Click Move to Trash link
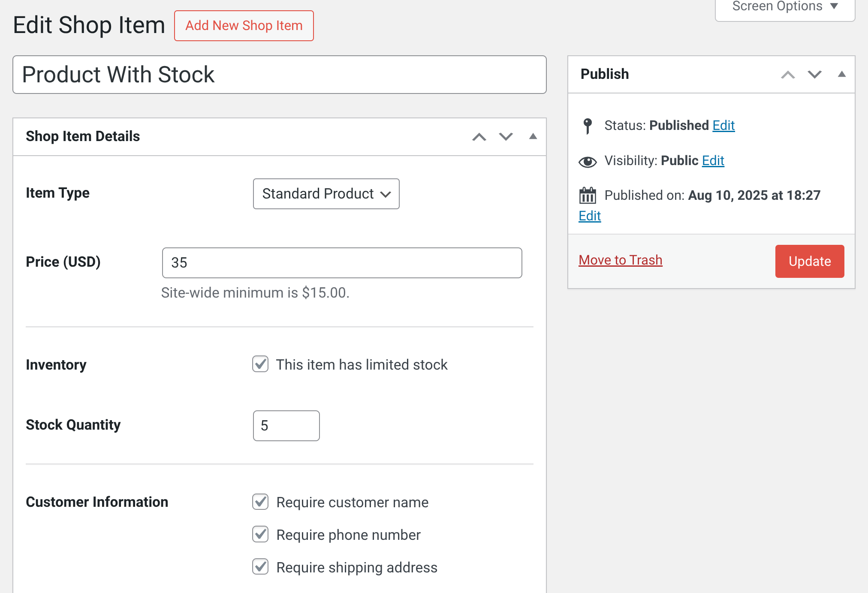868x593 pixels. click(621, 260)
